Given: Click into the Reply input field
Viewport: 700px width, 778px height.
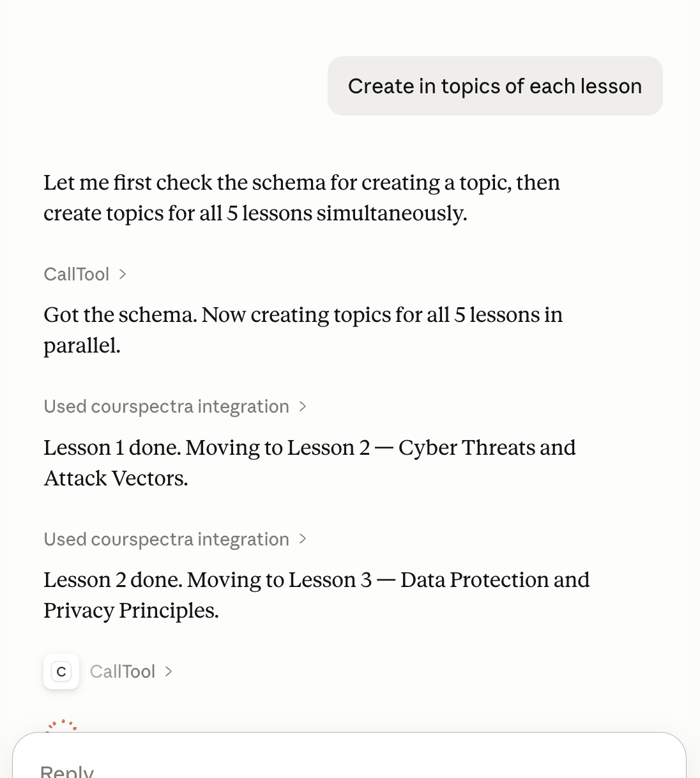Looking at the screenshot, I should tap(349, 760).
